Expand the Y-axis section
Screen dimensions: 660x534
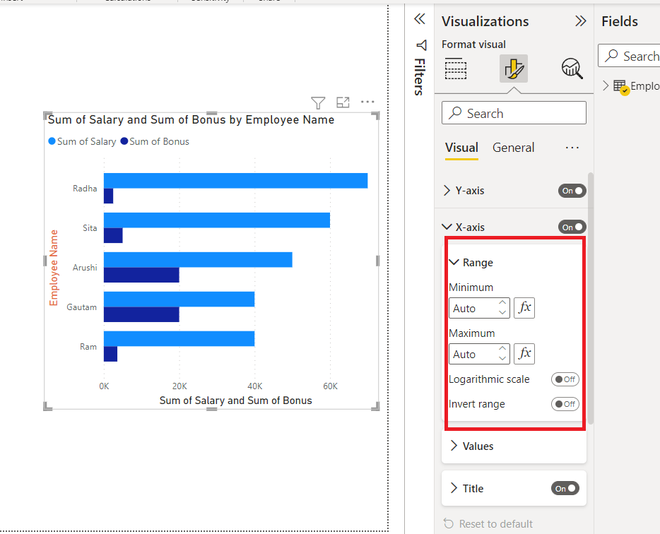coord(447,191)
